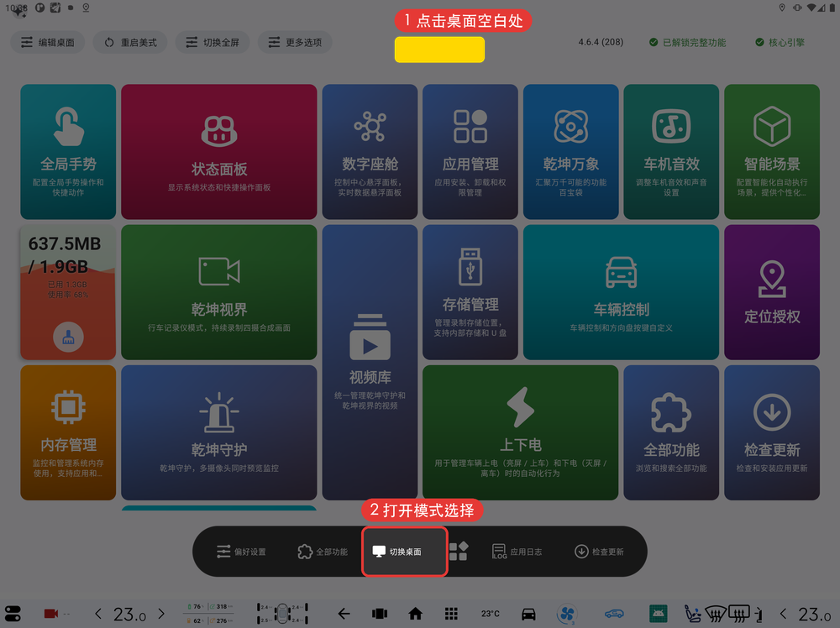Select 切换桌面 in the dock menu
The image size is (840, 628).
coord(405,552)
